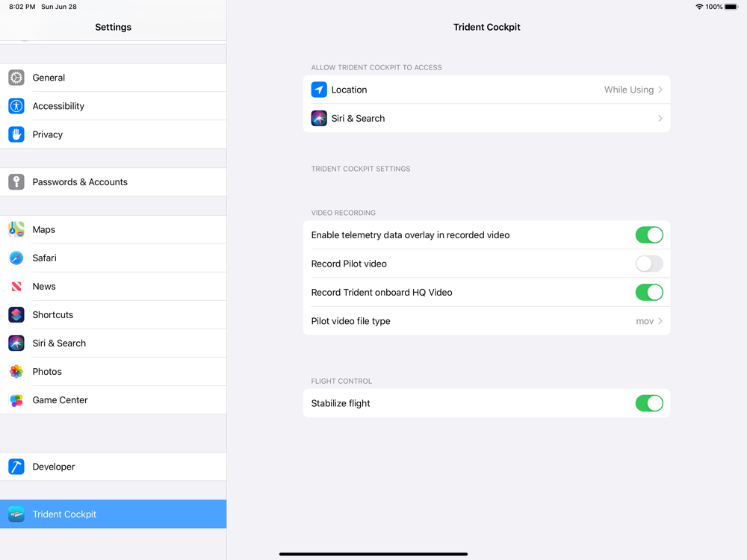Image resolution: width=747 pixels, height=560 pixels.
Task: Tap Pilot video file type label
Action: coord(350,321)
